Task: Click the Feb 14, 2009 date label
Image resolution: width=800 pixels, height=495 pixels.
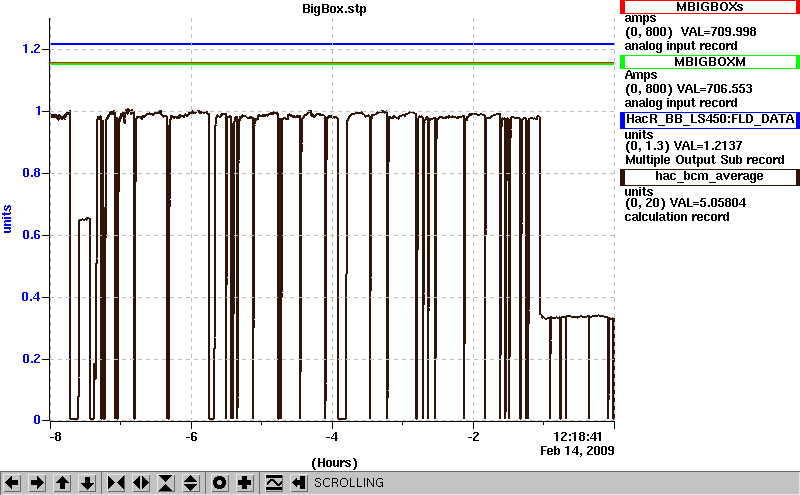Action: tap(577, 451)
